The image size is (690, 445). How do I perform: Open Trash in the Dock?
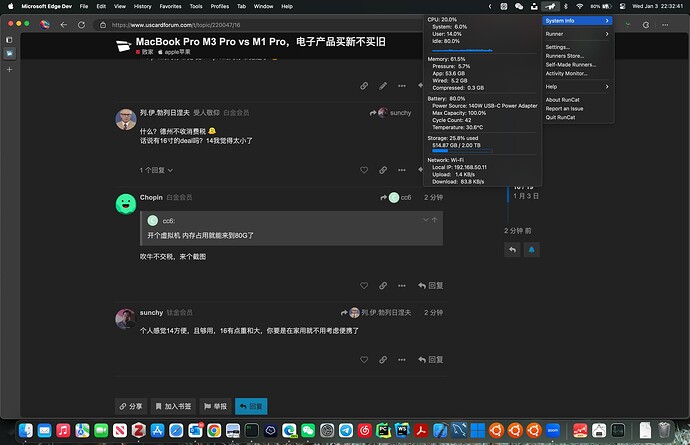coord(664,430)
